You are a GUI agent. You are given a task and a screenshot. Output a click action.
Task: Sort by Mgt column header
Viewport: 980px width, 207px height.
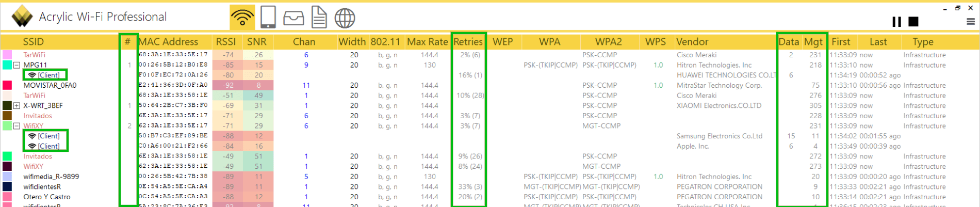tap(813, 42)
